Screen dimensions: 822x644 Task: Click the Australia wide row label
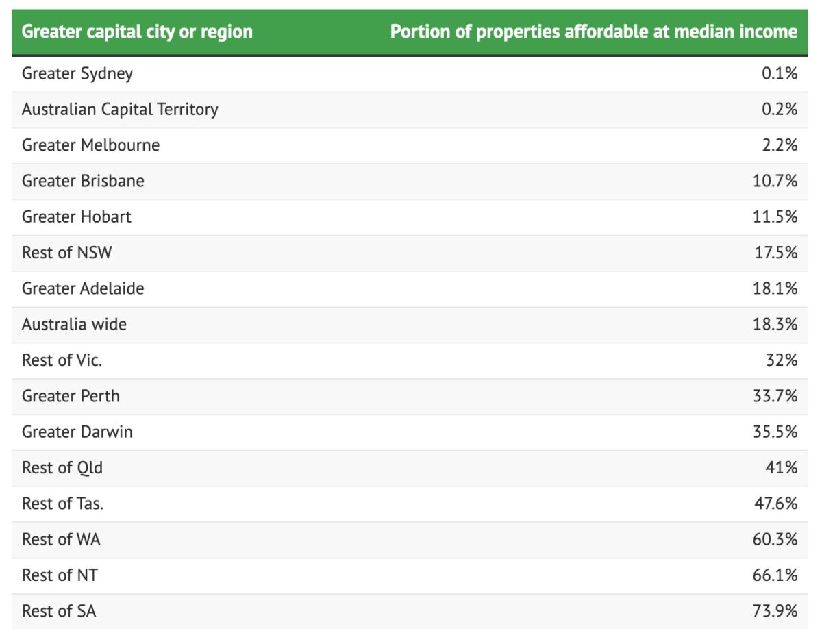click(x=74, y=324)
